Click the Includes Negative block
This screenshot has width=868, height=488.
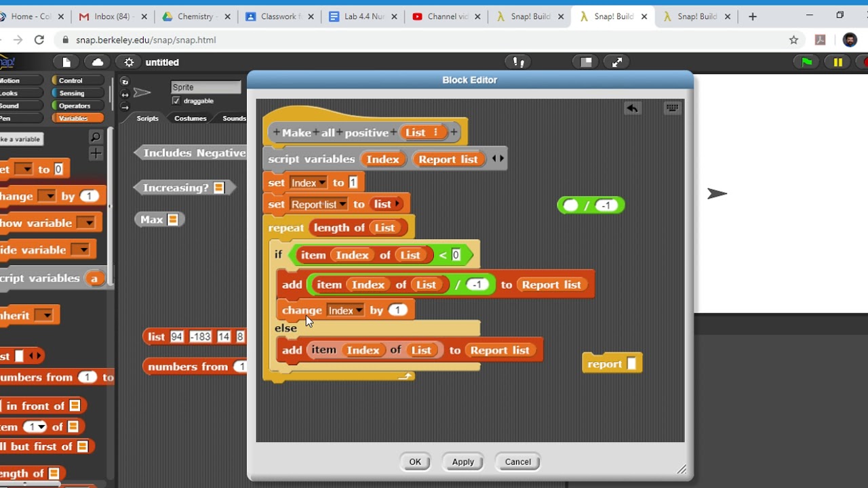pos(191,153)
